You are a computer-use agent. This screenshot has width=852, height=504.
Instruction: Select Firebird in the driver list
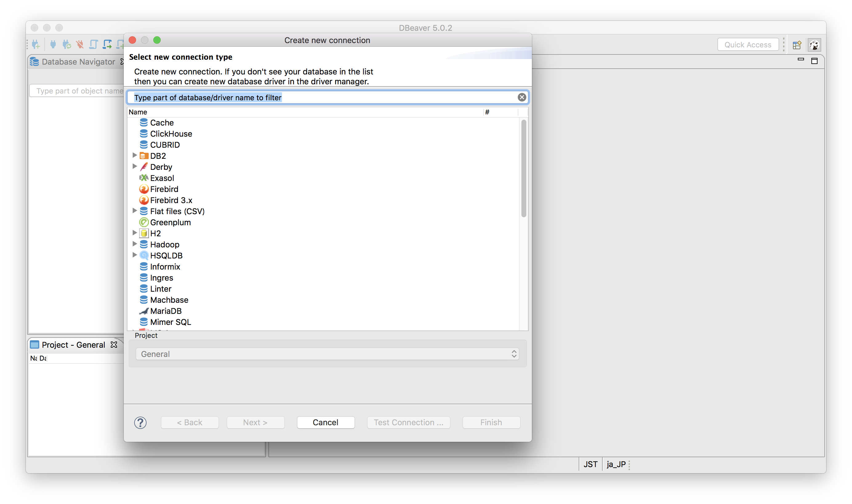pos(164,189)
